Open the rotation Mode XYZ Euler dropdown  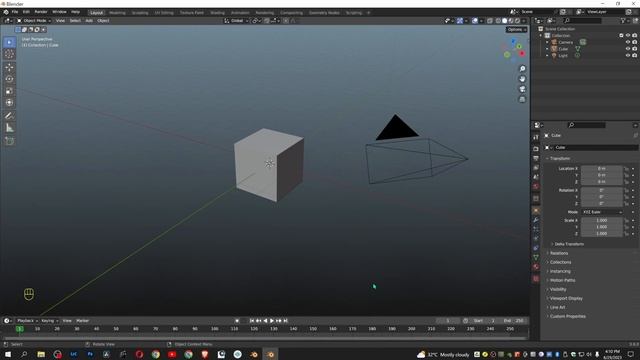point(602,212)
